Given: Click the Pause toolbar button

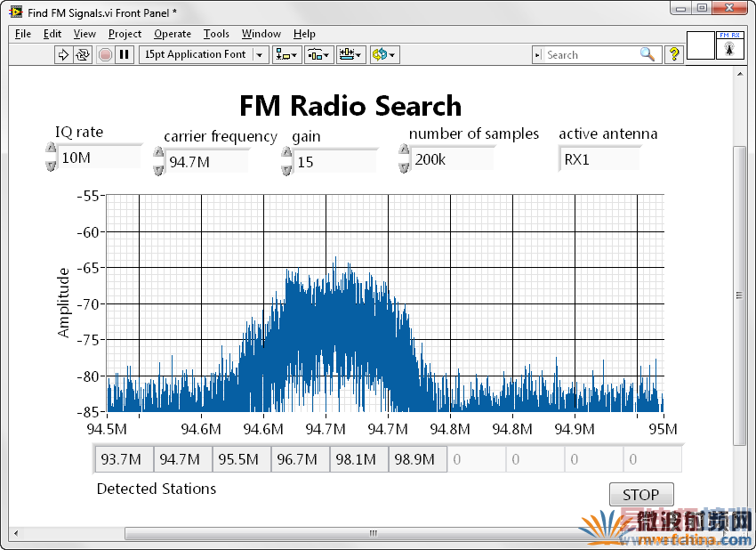Looking at the screenshot, I should tap(125, 54).
